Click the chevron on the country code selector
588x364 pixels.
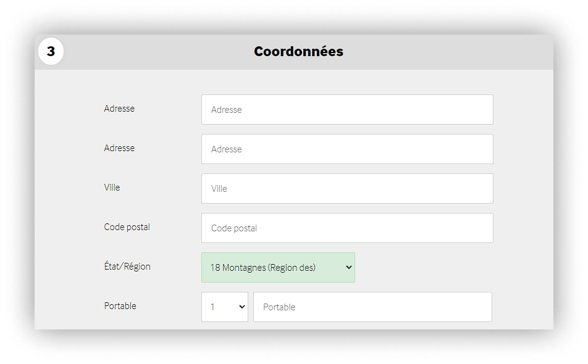click(240, 307)
